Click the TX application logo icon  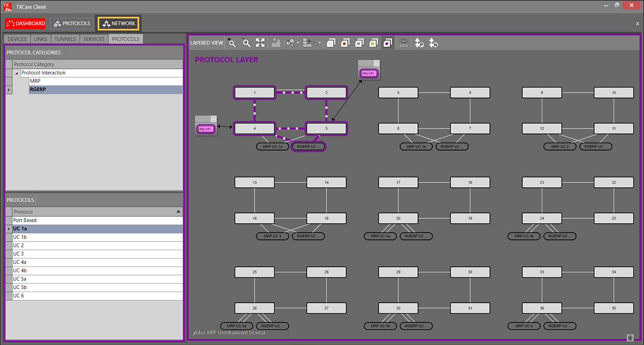(x=6, y=6)
